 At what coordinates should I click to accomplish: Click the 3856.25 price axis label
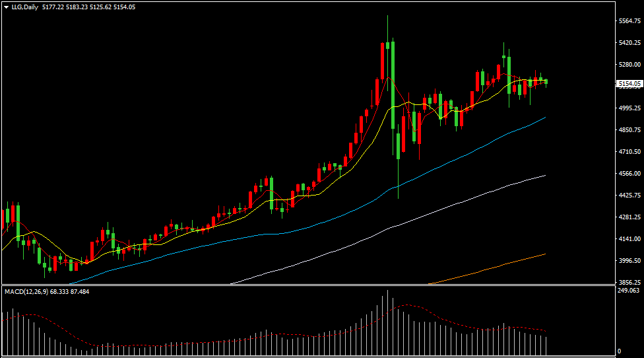[x=629, y=283]
